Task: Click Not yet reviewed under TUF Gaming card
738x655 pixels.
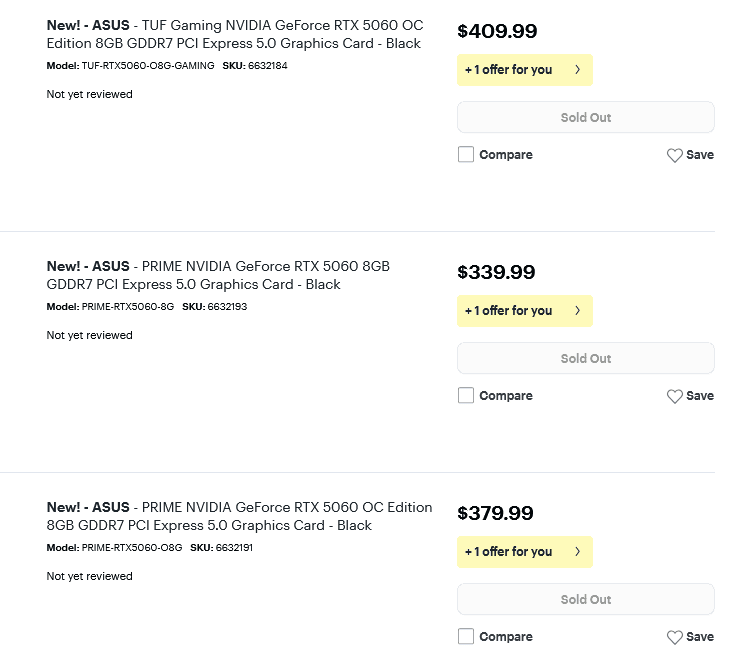Action: click(x=89, y=94)
